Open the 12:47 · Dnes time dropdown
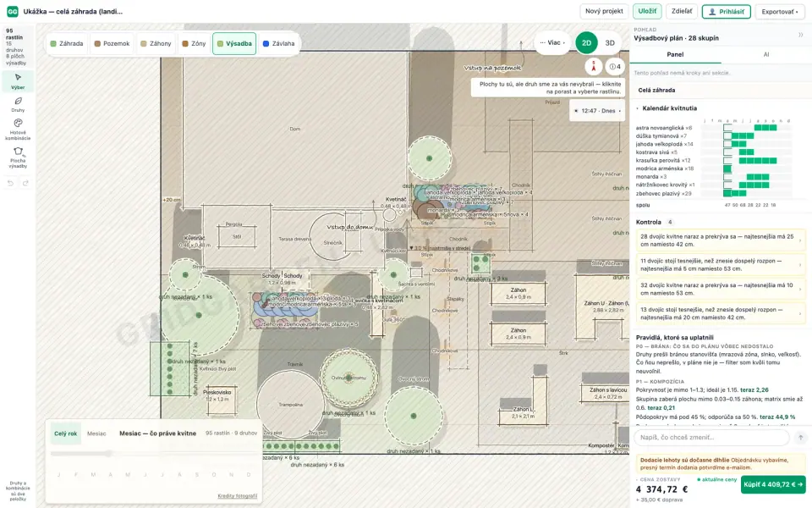The width and height of the screenshot is (812, 508). click(x=597, y=111)
